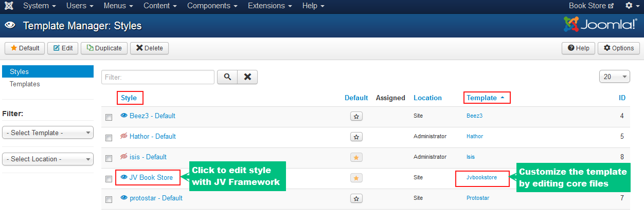Image resolution: width=644 pixels, height=224 pixels.
Task: Select the Styles sidebar item
Action: click(48, 71)
